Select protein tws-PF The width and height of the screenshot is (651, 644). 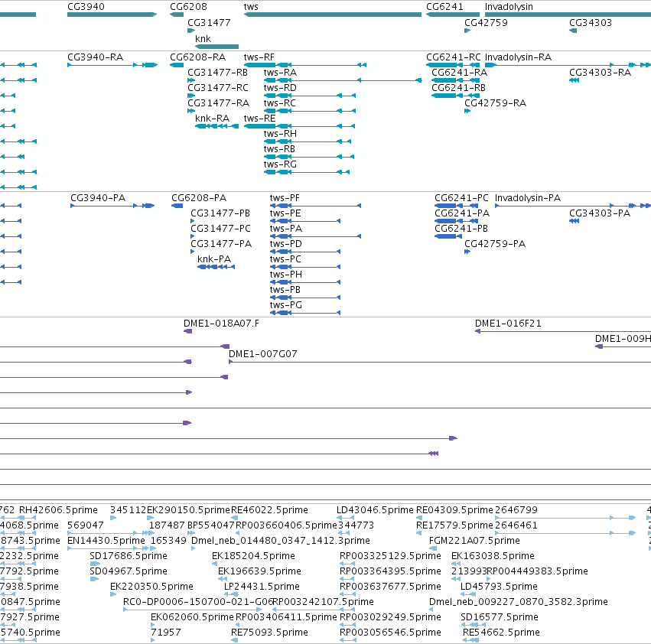coord(285,197)
